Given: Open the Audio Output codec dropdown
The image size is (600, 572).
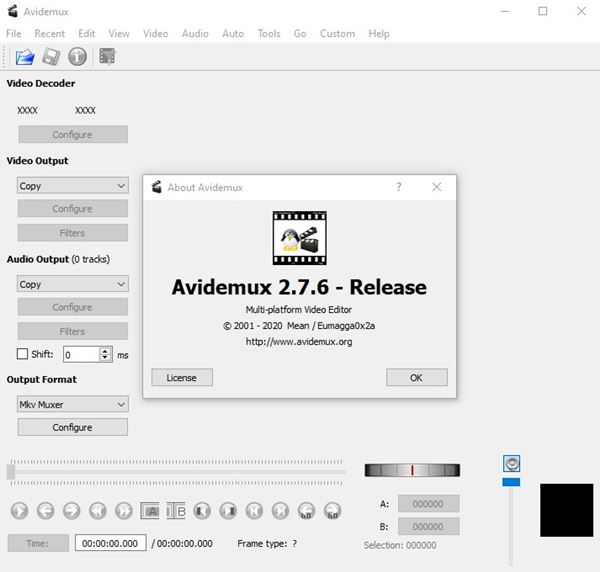Looking at the screenshot, I should 73,284.
